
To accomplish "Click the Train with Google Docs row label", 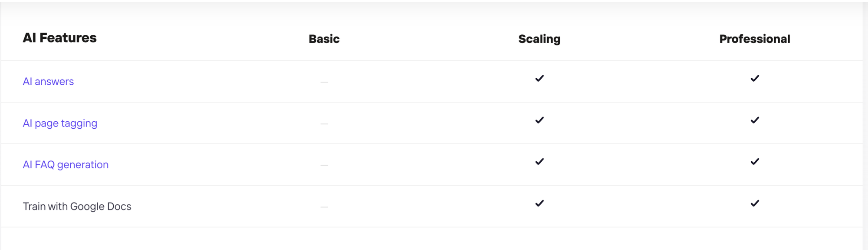I will point(77,207).
